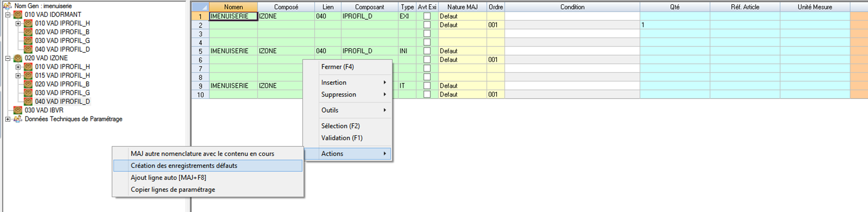Image resolution: width=868 pixels, height=212 pixels.
Task: Expand the Données Techniques de Paramétrage node
Action: (8, 119)
